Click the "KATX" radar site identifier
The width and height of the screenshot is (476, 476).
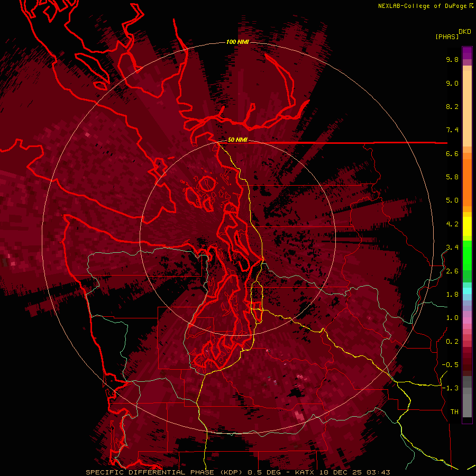[x=305, y=472]
